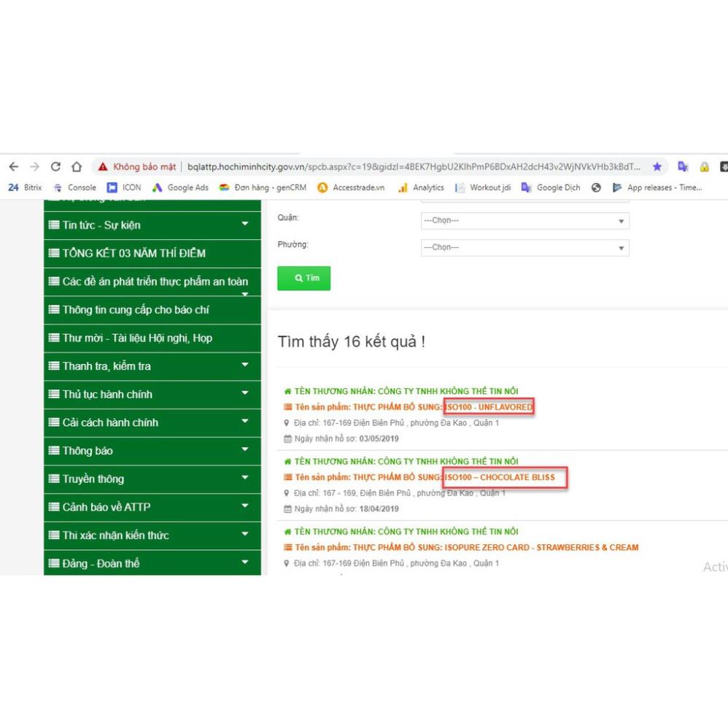Image resolution: width=728 pixels, height=728 pixels.
Task: Open 'Thông tin cung cấp cho báo chí'
Action: coord(136,309)
